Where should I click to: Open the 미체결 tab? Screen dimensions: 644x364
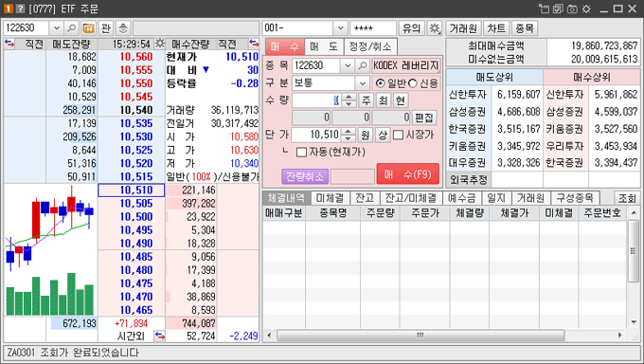coord(330,198)
